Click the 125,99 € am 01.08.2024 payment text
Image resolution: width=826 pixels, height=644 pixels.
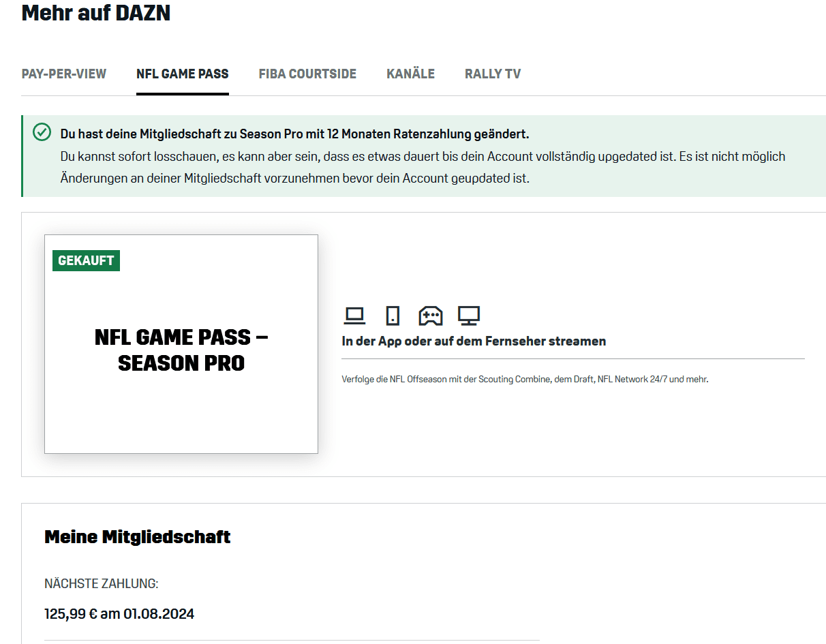(x=119, y=614)
